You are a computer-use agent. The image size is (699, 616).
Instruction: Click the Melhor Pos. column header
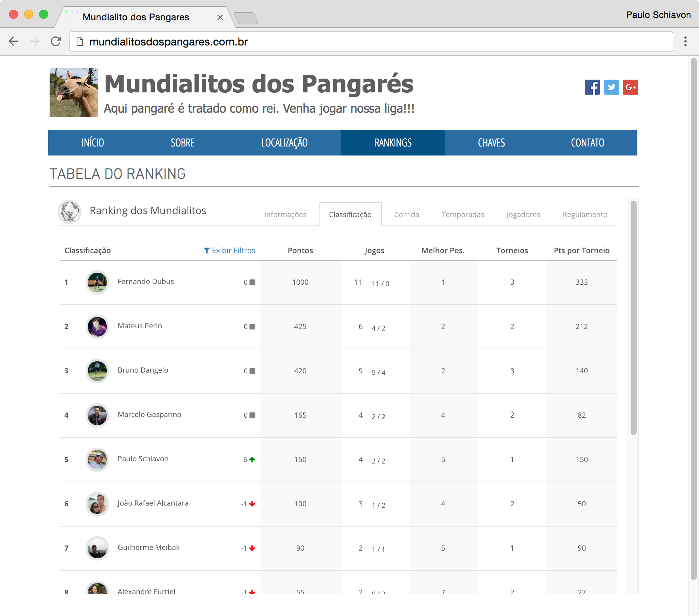tap(443, 251)
